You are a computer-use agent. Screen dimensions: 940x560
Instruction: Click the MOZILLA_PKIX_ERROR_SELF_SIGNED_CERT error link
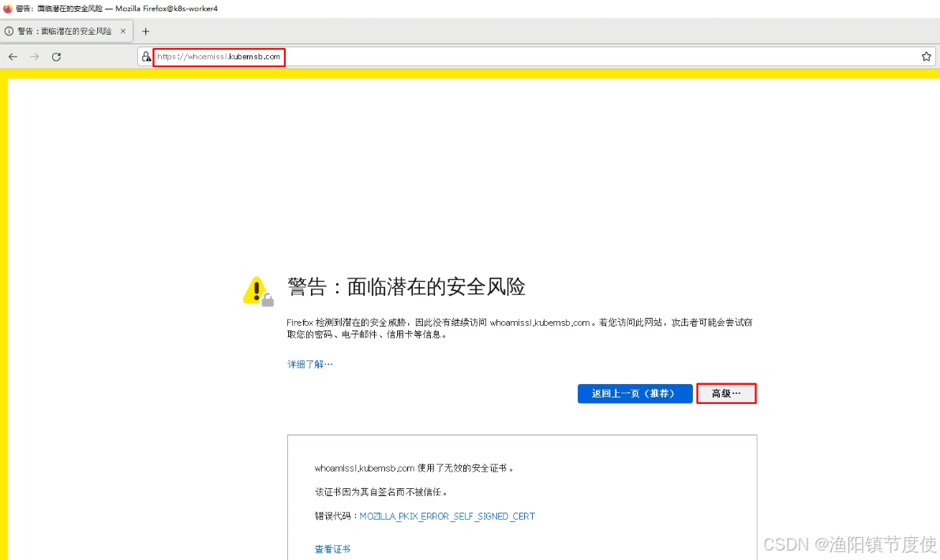click(x=447, y=516)
